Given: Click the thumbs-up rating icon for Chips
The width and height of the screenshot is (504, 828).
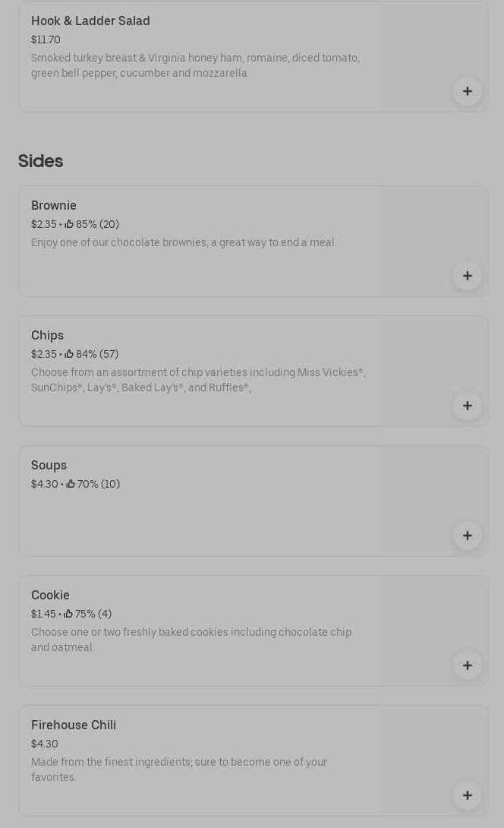Looking at the screenshot, I should click(x=69, y=354).
